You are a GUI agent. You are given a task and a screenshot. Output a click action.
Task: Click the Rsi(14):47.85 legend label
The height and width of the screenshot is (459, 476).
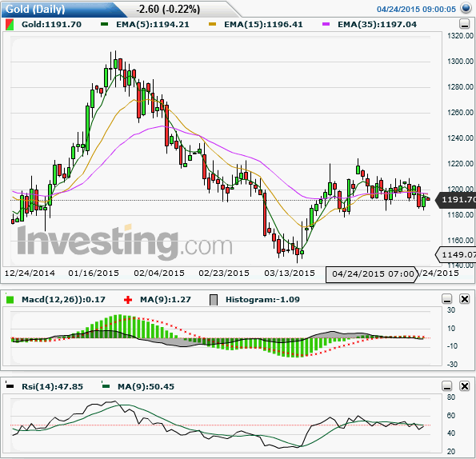coord(52,387)
